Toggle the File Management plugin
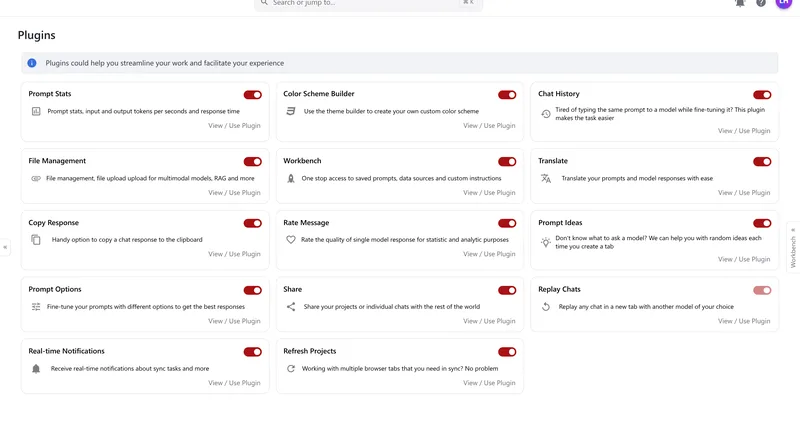The height and width of the screenshot is (433, 800). (x=253, y=162)
